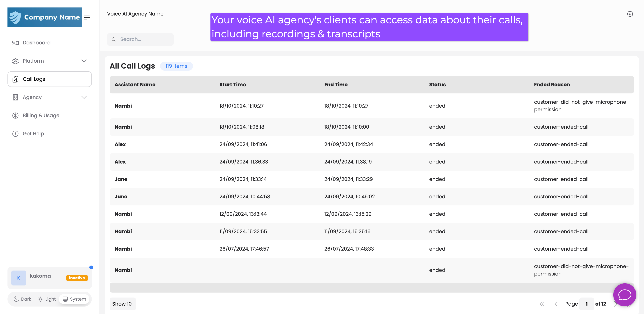Toggle the sidebar collapse hamburger icon
This screenshot has width=644, height=314.
pyautogui.click(x=87, y=17)
